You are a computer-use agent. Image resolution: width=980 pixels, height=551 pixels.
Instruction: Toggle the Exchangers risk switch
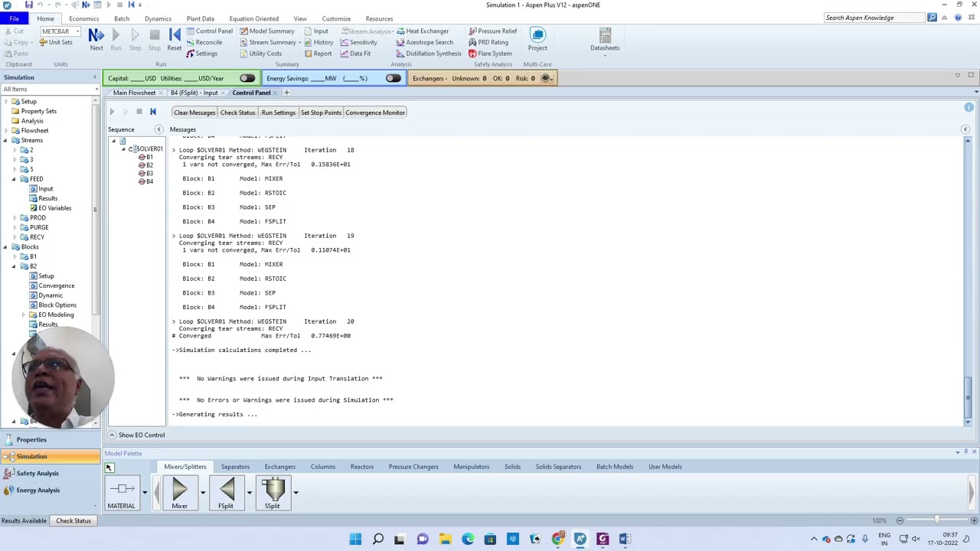[547, 78]
